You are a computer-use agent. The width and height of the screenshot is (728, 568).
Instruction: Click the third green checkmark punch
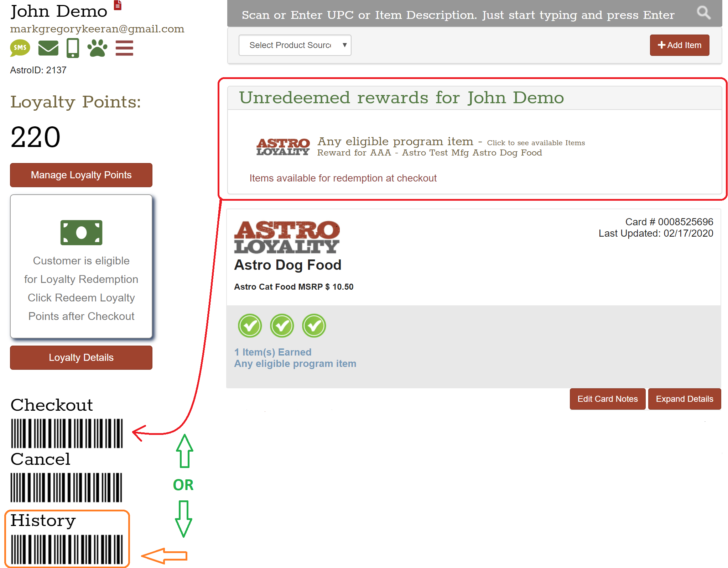314,325
